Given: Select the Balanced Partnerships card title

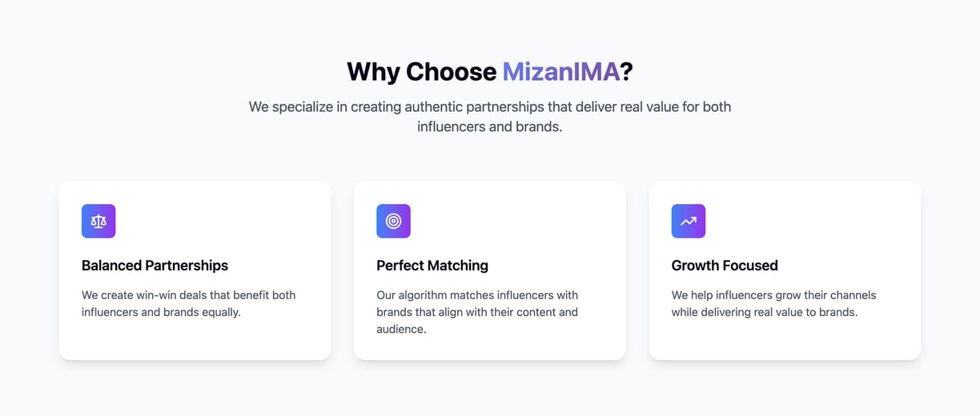Looking at the screenshot, I should pos(155,266).
